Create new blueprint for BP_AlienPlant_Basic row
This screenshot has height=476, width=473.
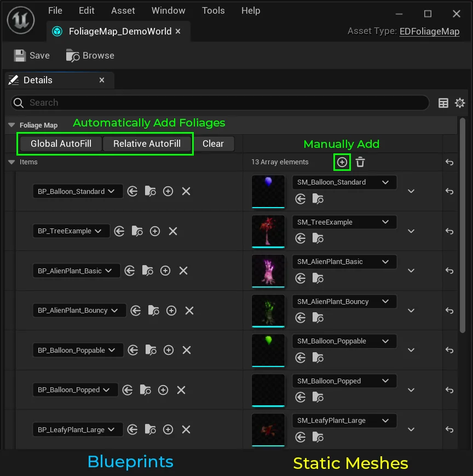point(165,271)
